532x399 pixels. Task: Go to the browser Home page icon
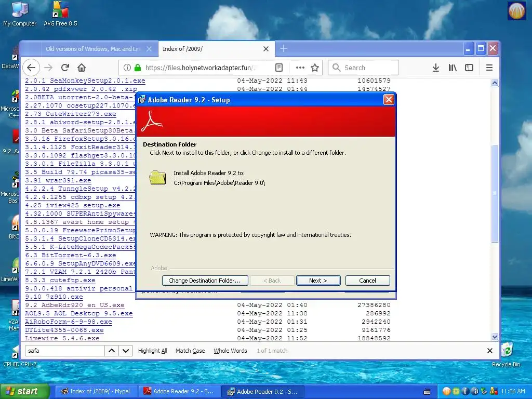click(82, 68)
